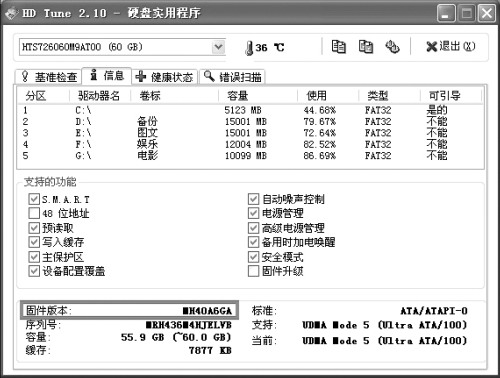
Task: Click the 86.69% usage value
Action: (320, 156)
